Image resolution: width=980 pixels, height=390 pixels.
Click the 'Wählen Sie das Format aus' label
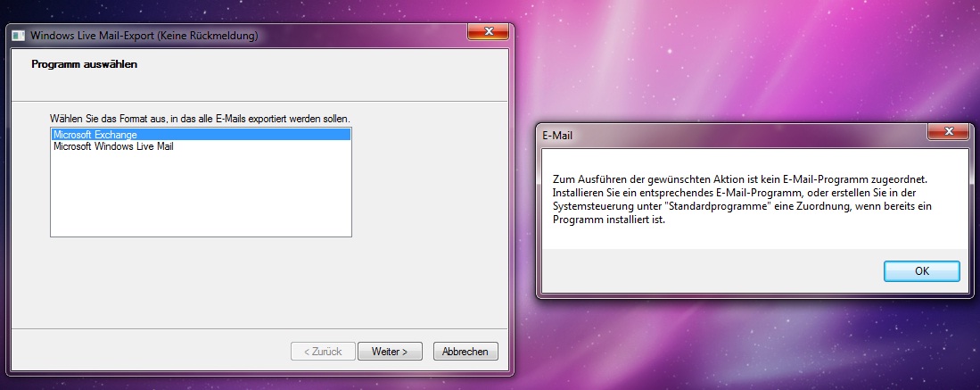click(201, 119)
